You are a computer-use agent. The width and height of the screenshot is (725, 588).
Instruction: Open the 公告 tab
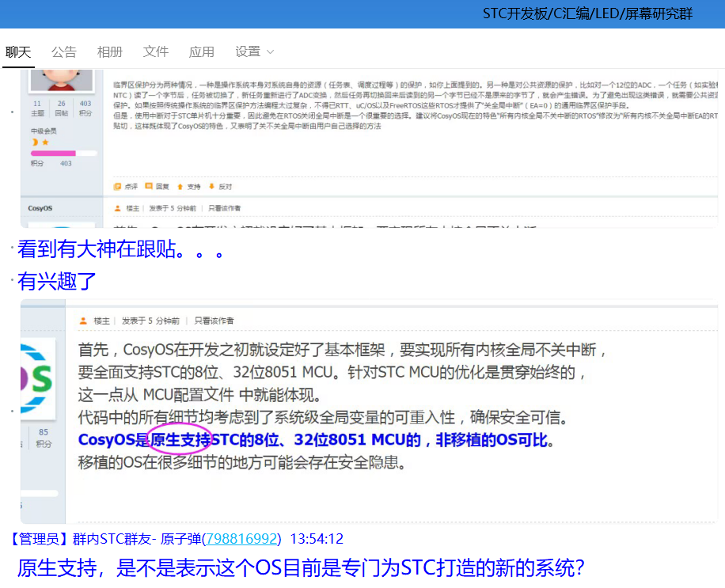pyautogui.click(x=64, y=51)
